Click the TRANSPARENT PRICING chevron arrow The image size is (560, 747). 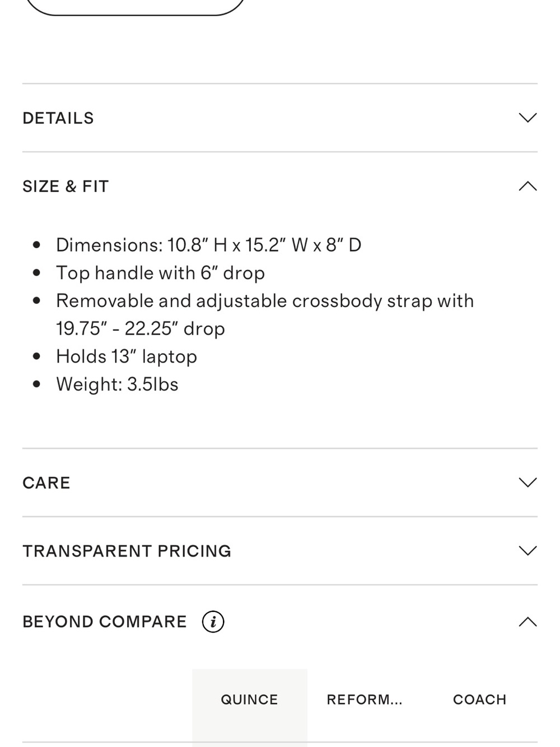(x=528, y=551)
